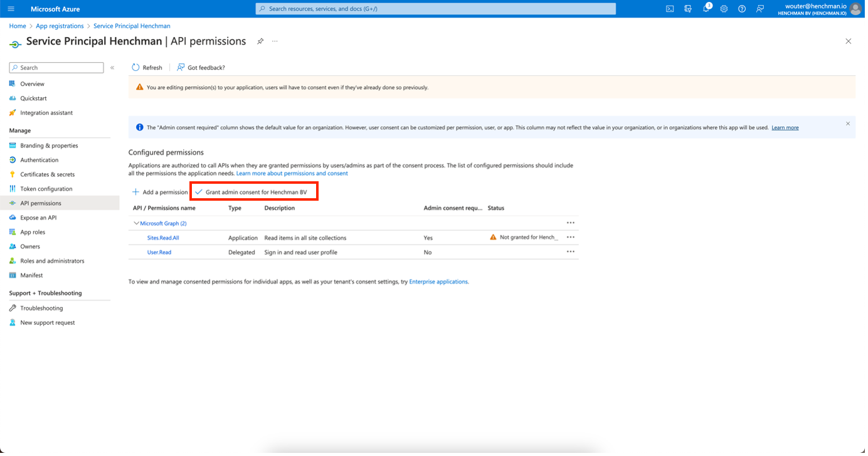Open the Sites.Read.All permission link

point(163,238)
